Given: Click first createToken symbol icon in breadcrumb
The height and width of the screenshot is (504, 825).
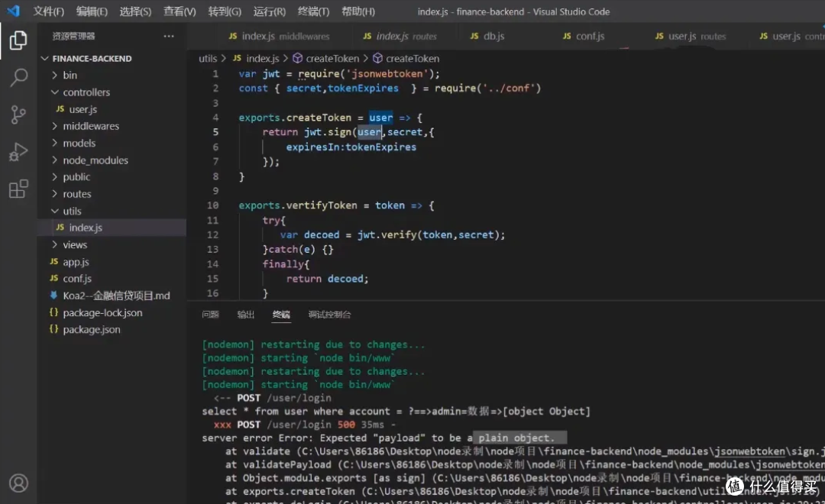Looking at the screenshot, I should [x=297, y=58].
